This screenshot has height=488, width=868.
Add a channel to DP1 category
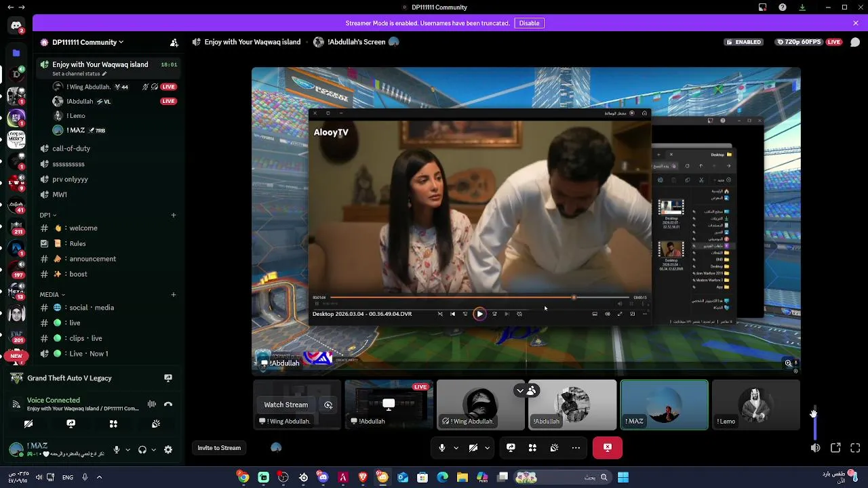[174, 215]
